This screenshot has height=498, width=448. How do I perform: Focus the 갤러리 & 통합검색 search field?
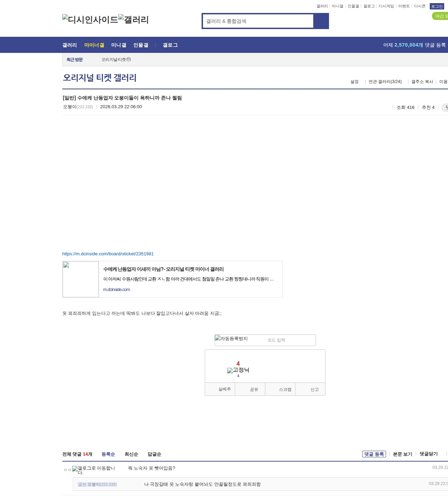pos(258,21)
